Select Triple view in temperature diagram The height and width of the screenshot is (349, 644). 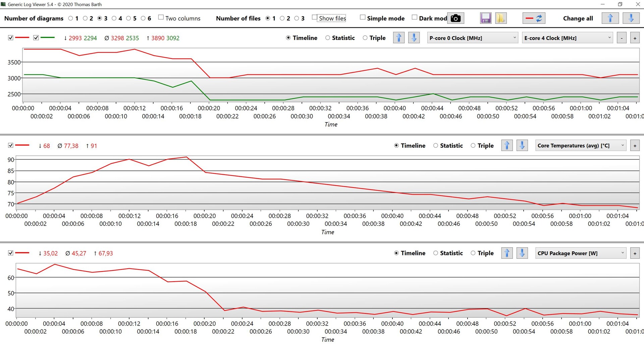point(473,146)
